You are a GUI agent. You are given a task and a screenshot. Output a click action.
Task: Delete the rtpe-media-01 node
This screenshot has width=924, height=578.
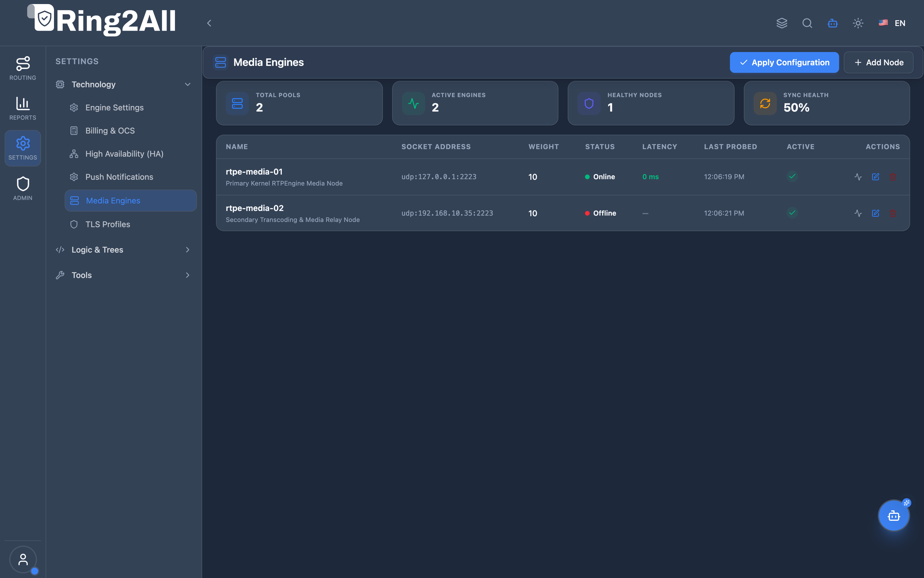point(893,177)
